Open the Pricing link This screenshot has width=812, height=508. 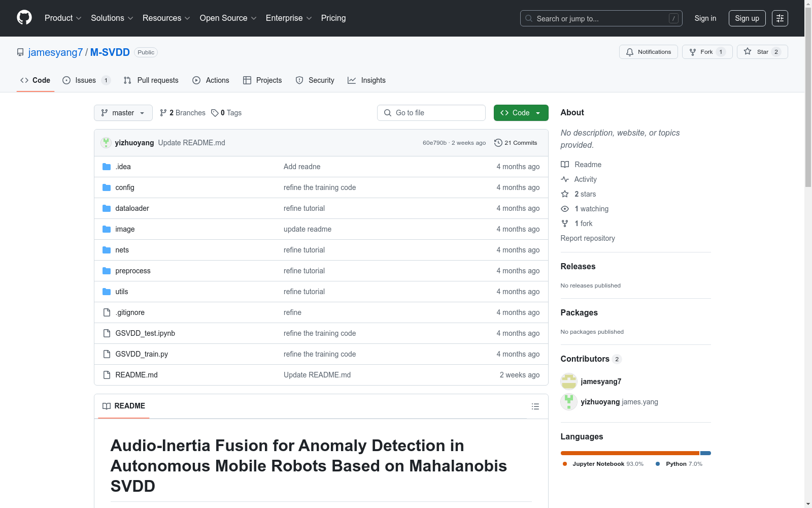(x=333, y=18)
